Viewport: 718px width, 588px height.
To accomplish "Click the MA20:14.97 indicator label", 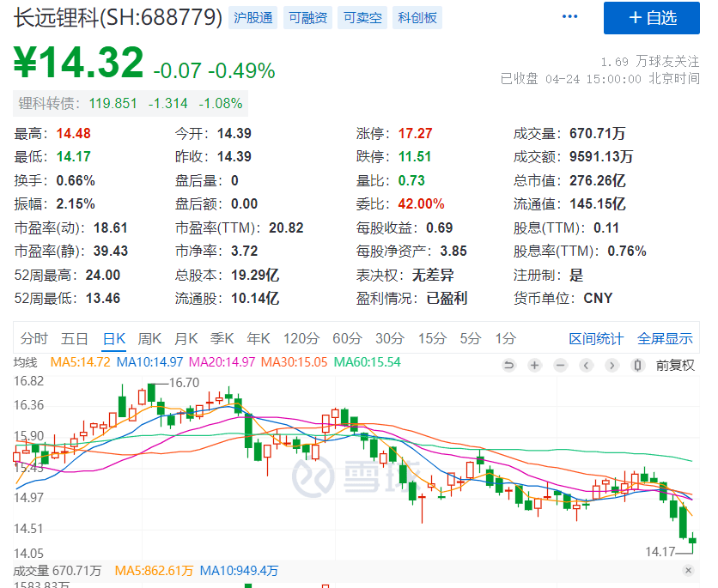I will coord(222,362).
